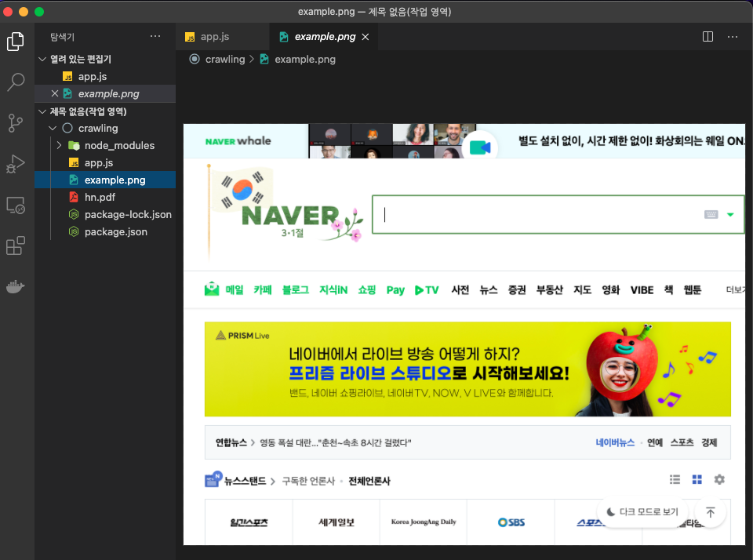The width and height of the screenshot is (753, 560).
Task: Expand the node_modules folder
Action: [x=59, y=145]
